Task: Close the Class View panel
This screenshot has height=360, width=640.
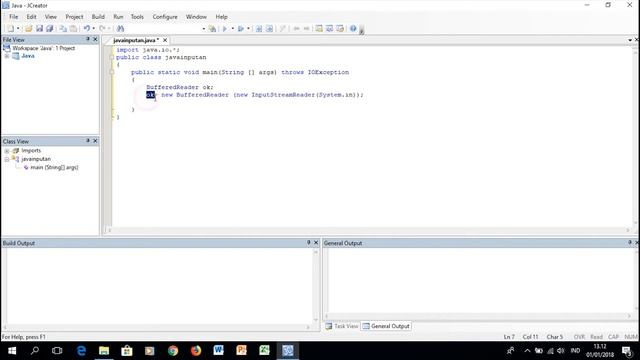Action: pos(95,141)
